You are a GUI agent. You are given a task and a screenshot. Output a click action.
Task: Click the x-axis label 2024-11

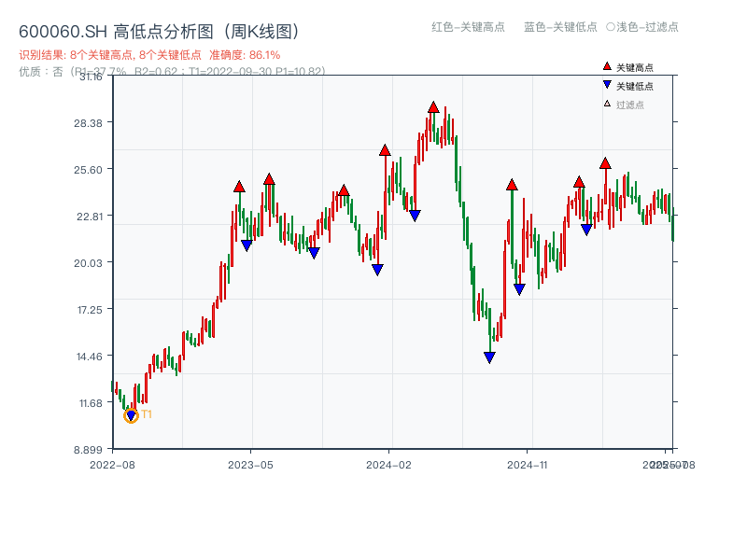[527, 465]
